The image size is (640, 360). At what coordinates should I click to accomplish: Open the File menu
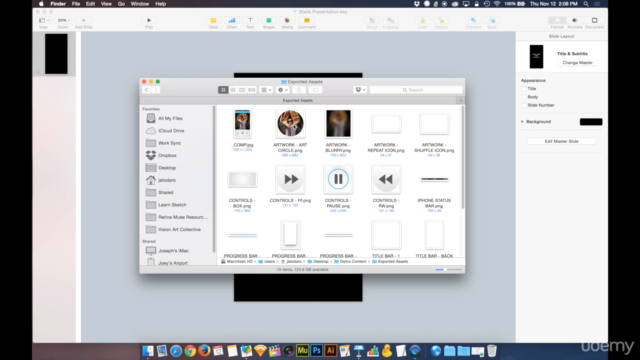(76, 4)
